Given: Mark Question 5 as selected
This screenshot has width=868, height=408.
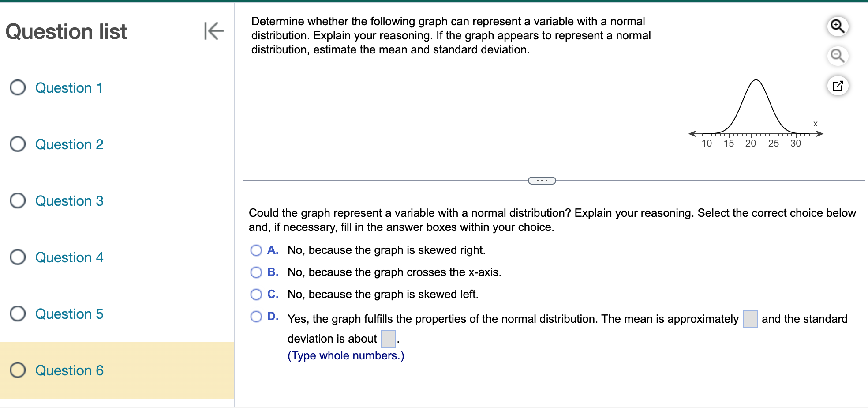Looking at the screenshot, I should tap(17, 314).
